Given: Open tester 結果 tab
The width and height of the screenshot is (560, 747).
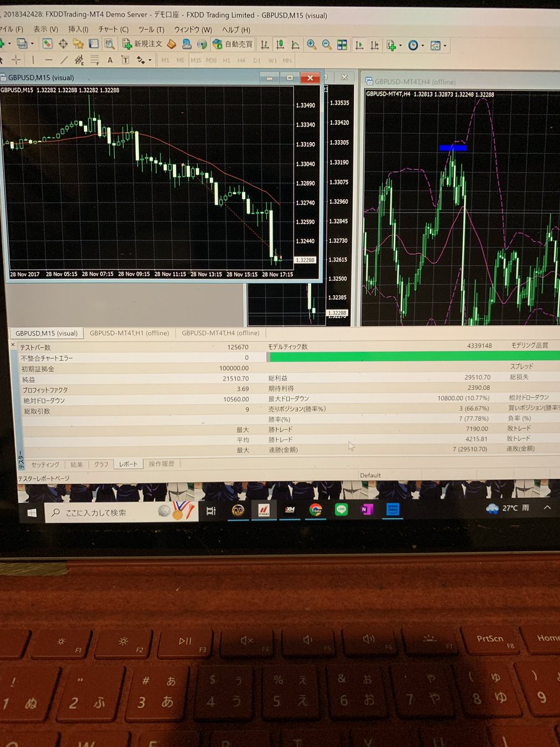Looking at the screenshot, I should click(x=77, y=464).
